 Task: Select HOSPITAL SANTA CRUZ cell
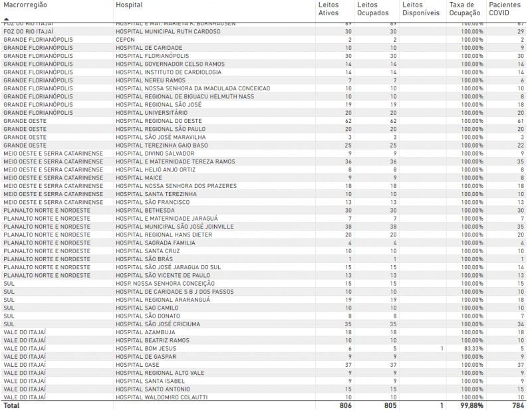148,251
